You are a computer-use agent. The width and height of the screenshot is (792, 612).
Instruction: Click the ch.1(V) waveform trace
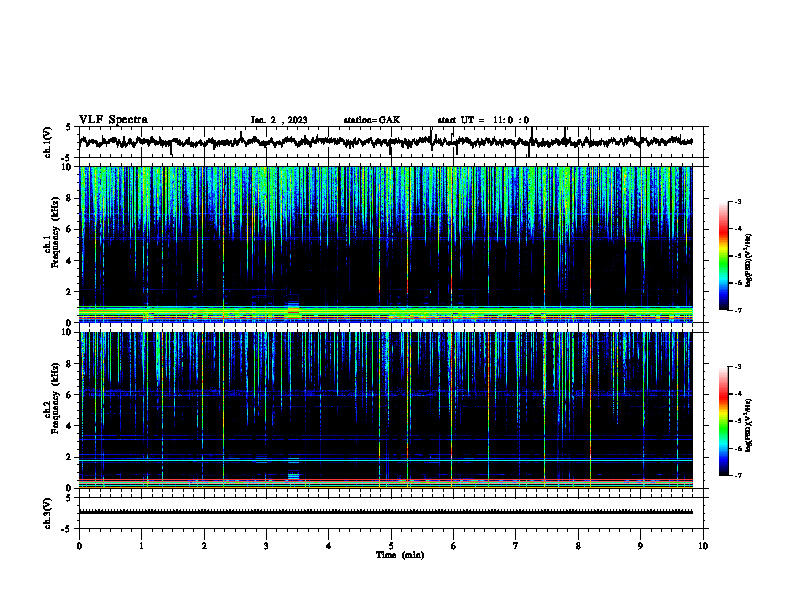tap(385, 142)
